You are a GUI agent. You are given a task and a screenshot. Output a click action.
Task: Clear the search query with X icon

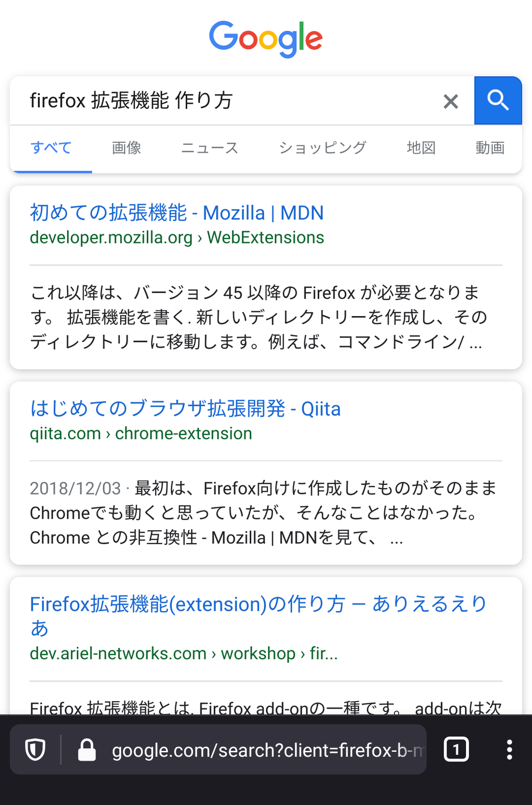pyautogui.click(x=451, y=101)
